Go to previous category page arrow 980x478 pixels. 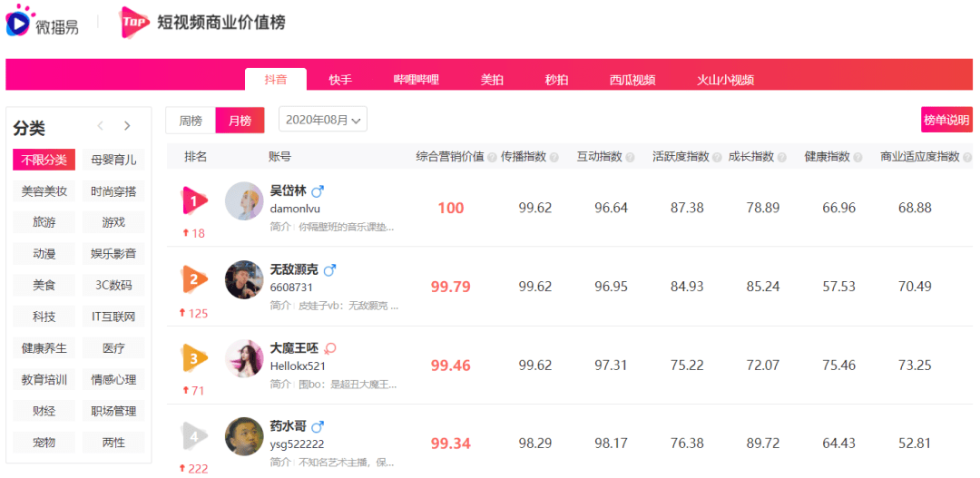100,125
